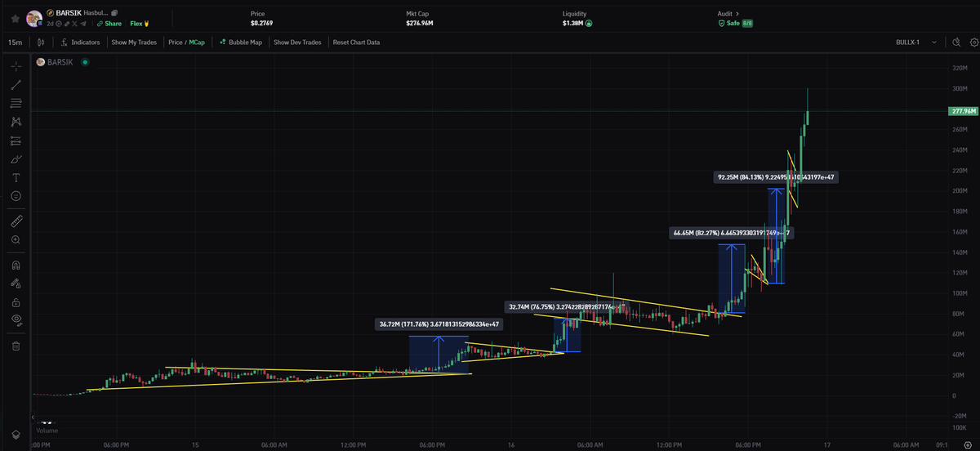Screen dimensions: 980x451
Task: Select the crosshair cursor tool
Action: pyautogui.click(x=16, y=65)
